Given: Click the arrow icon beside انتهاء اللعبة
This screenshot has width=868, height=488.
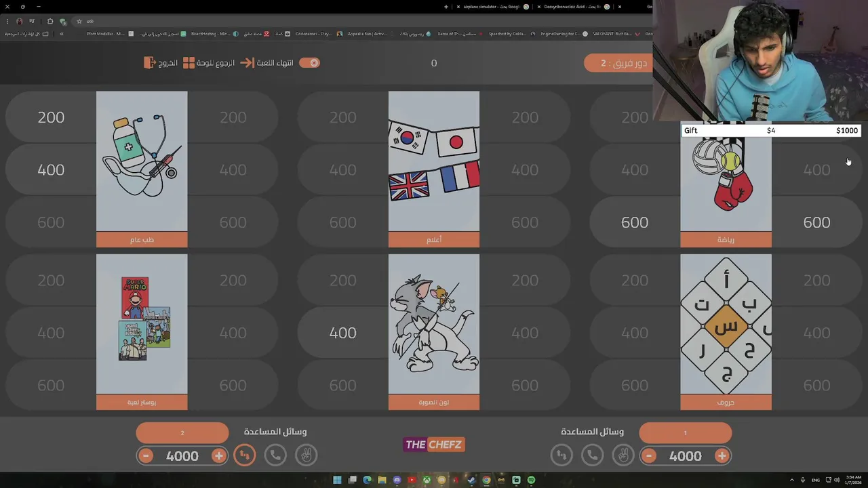Looking at the screenshot, I should [x=247, y=62].
